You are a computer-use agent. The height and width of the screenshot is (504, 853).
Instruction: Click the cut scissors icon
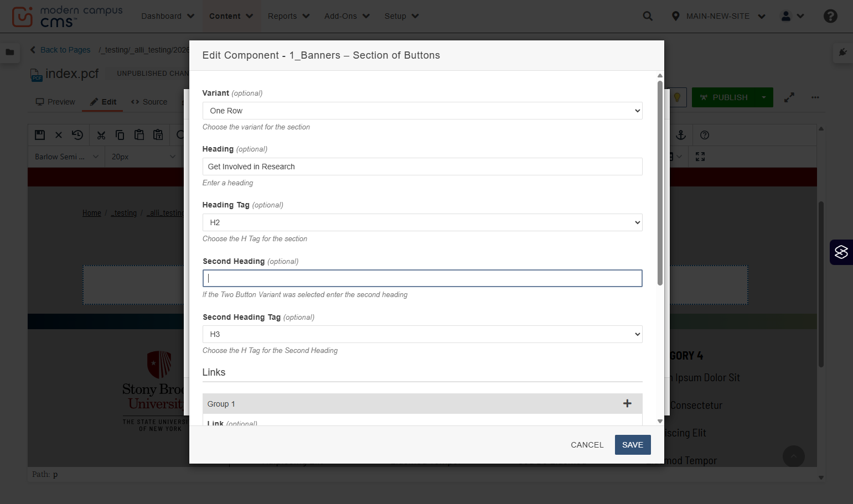(101, 135)
